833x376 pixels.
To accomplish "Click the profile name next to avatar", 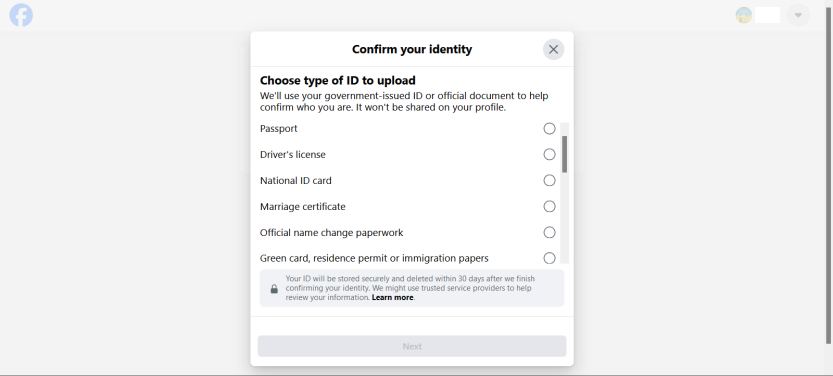I will 767,15.
